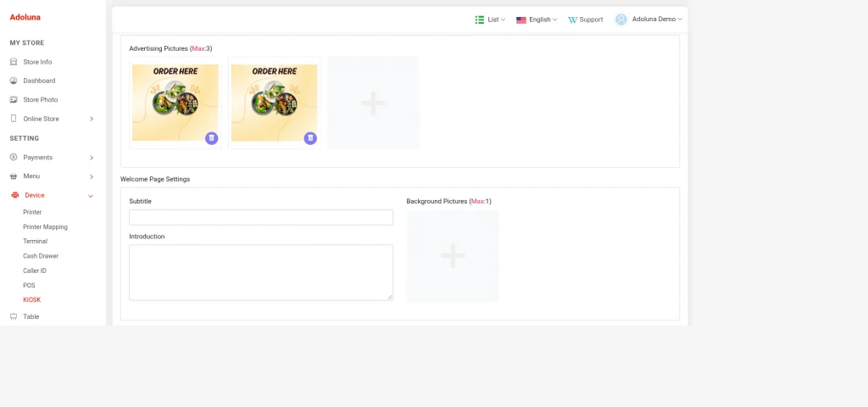Click the Dashboard gauge icon

[x=14, y=81]
